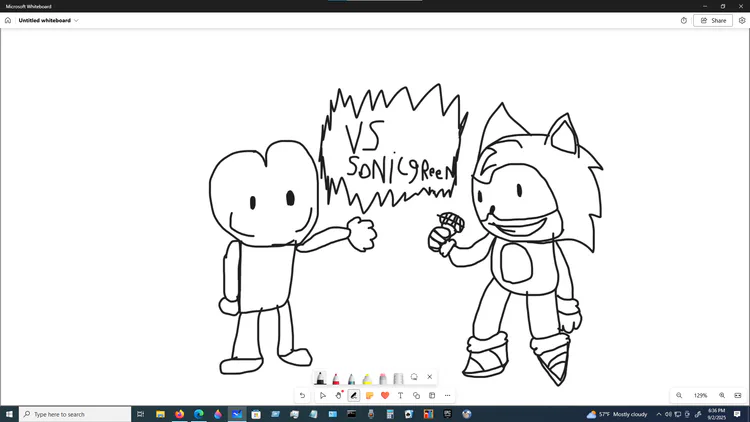Open Microsoft Store from taskbar

(x=256, y=414)
